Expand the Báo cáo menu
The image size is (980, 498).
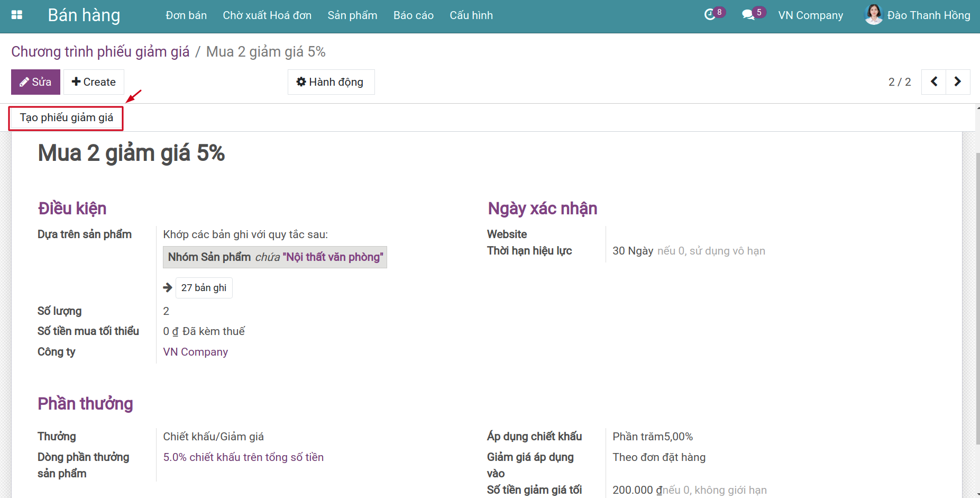point(414,15)
